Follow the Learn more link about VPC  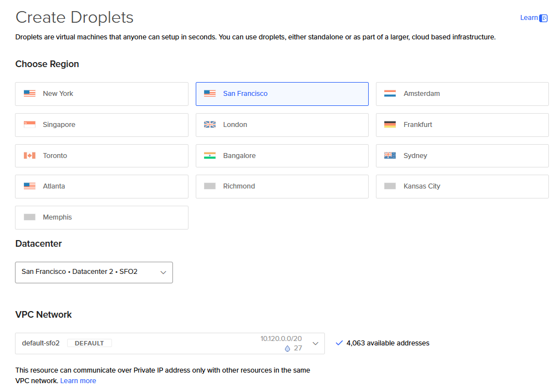(78, 381)
